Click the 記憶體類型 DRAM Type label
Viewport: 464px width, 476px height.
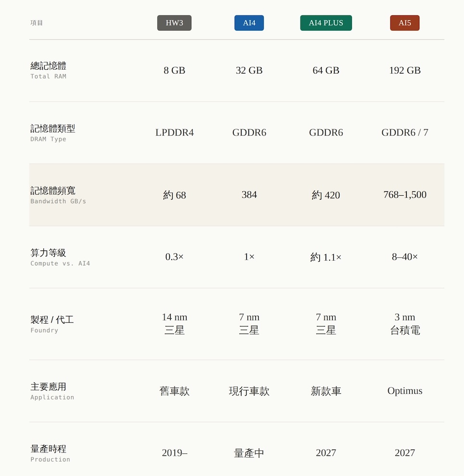[52, 133]
